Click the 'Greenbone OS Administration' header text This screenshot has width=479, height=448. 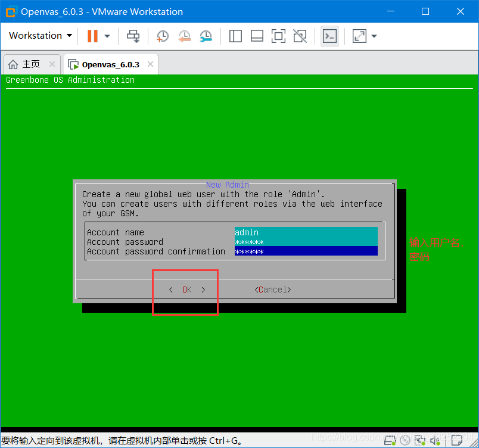click(x=70, y=80)
